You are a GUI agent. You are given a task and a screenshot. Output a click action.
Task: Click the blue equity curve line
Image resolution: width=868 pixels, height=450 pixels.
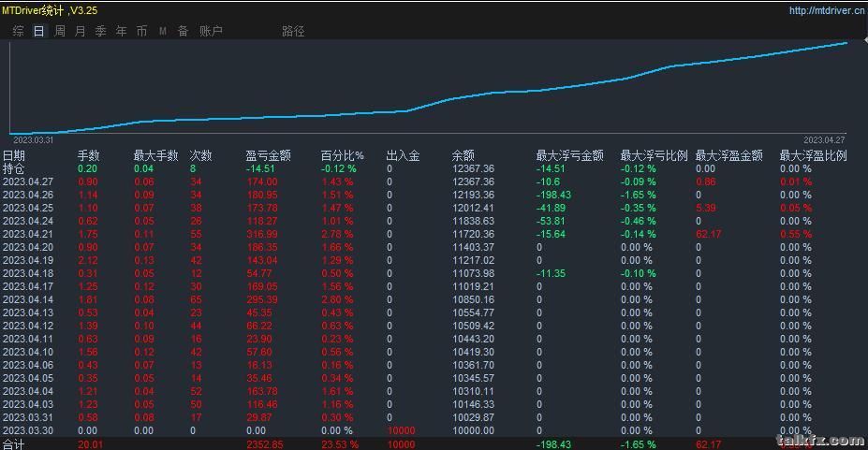tap(428, 103)
